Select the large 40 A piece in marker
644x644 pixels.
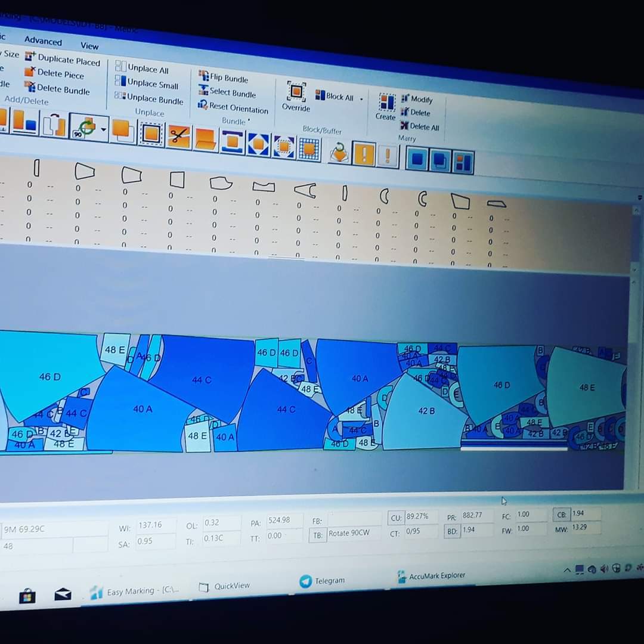pyautogui.click(x=142, y=410)
